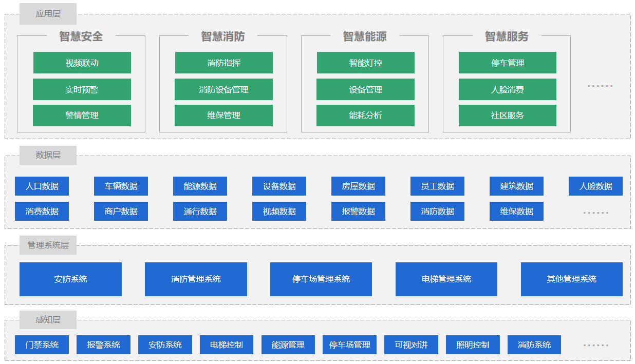Click the ellipsis in 感知层
This screenshot has width=635, height=364.
pos(596,345)
